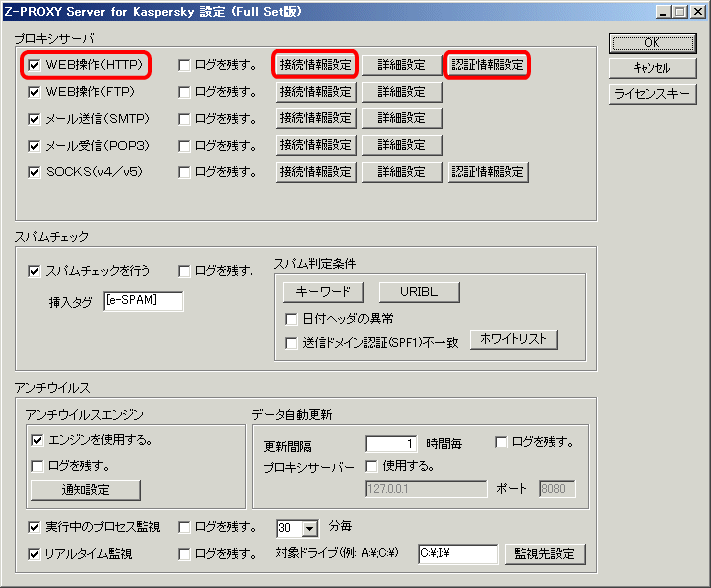Click the ポート field showing 8080
The height and width of the screenshot is (588, 711).
click(x=557, y=489)
